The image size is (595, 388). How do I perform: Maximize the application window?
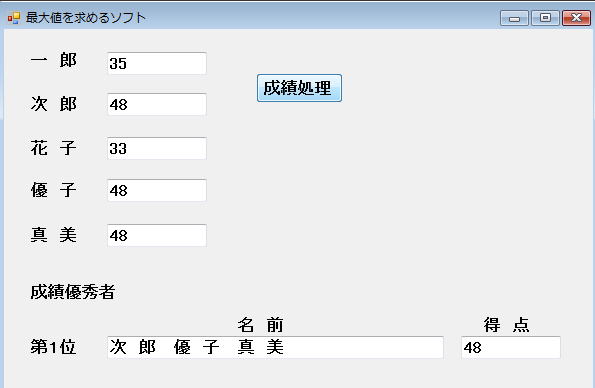[x=545, y=18]
